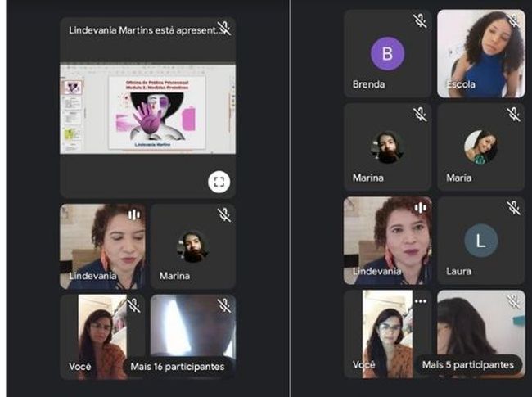Click Maria's muted microphone icon
532x397 pixels.
pyautogui.click(x=513, y=114)
